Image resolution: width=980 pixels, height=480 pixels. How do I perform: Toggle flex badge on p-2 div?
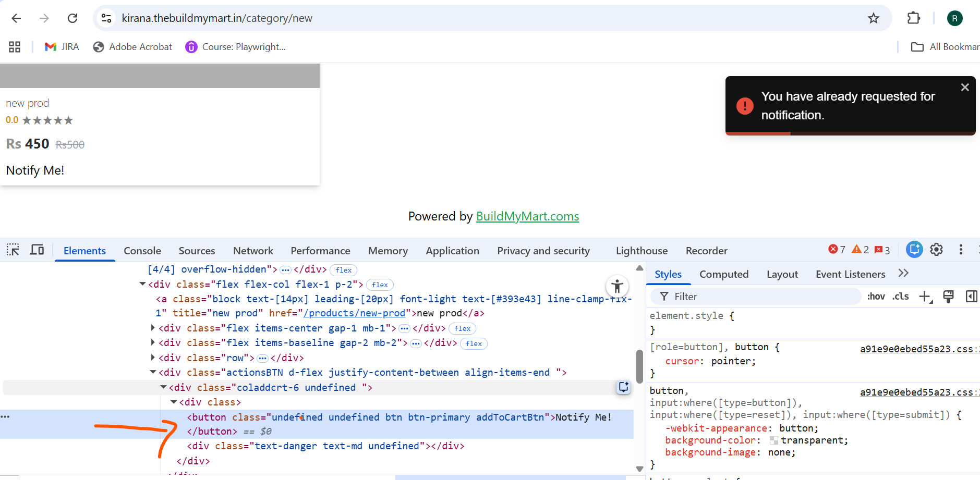point(380,285)
